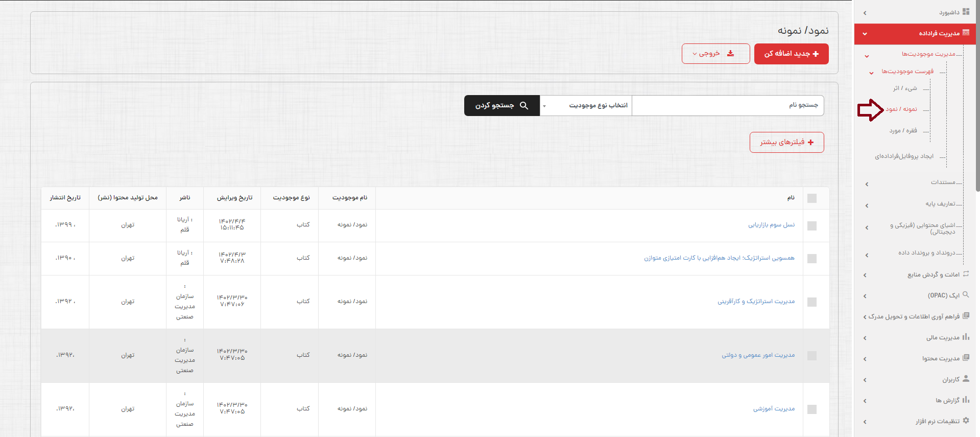
Task: Click the vertical scrollbar on the right edge
Action: (977, 102)
